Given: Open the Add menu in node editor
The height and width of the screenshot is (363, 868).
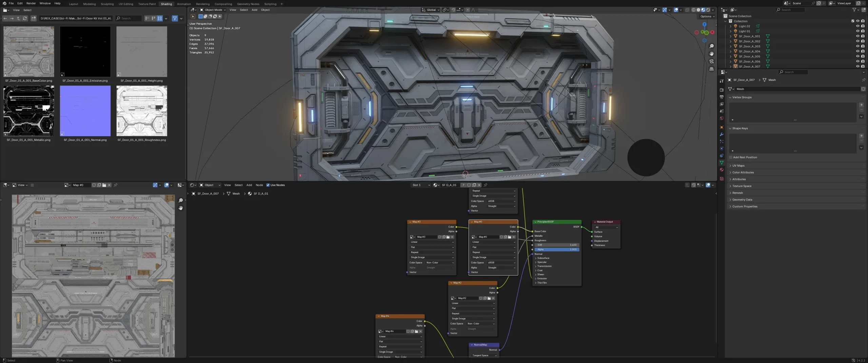Looking at the screenshot, I should click(x=249, y=185).
